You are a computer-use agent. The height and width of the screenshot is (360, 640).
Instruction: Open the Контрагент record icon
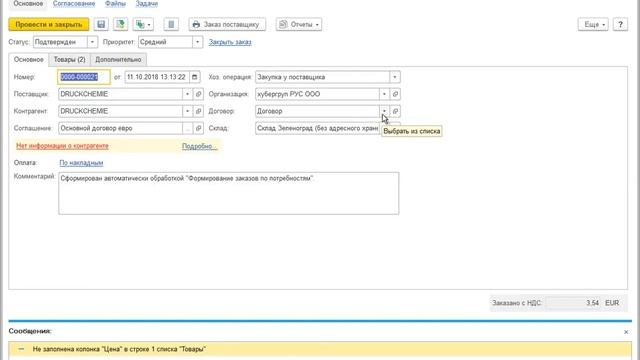198,111
